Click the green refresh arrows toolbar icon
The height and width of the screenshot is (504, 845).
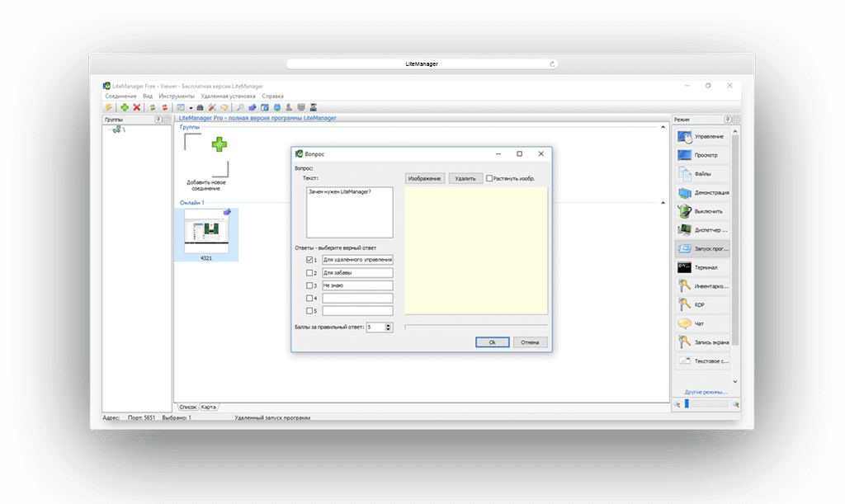153,108
